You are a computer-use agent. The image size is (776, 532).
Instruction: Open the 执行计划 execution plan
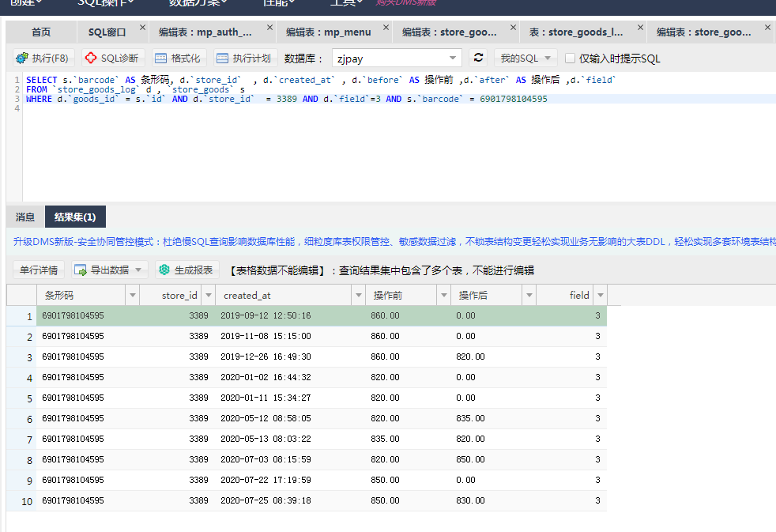point(246,58)
